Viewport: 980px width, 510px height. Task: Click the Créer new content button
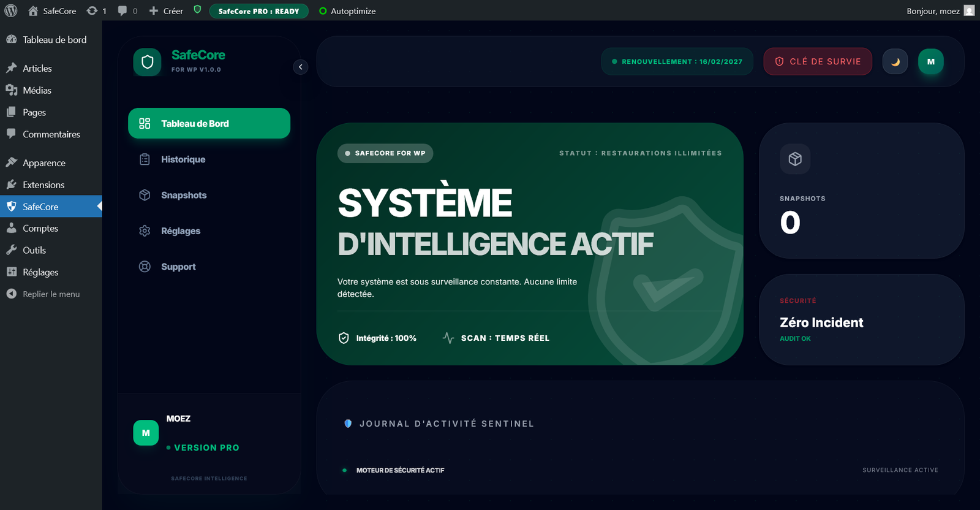pos(166,11)
